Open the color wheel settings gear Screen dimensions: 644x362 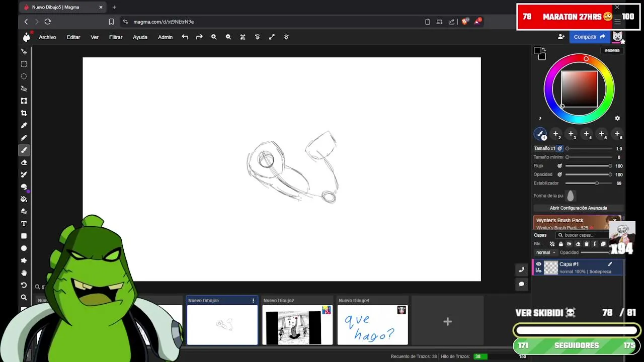pyautogui.click(x=617, y=118)
